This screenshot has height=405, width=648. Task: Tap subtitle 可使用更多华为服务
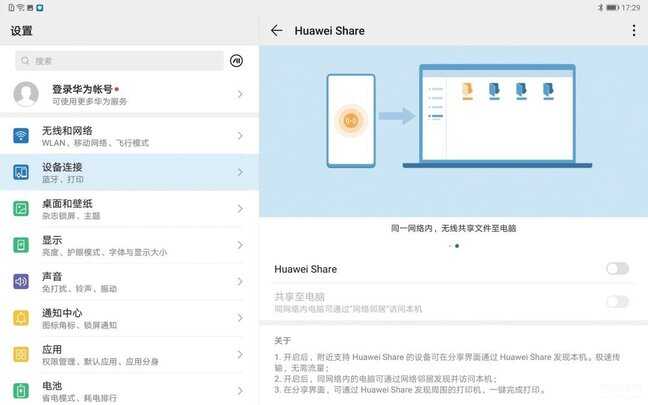(89, 101)
